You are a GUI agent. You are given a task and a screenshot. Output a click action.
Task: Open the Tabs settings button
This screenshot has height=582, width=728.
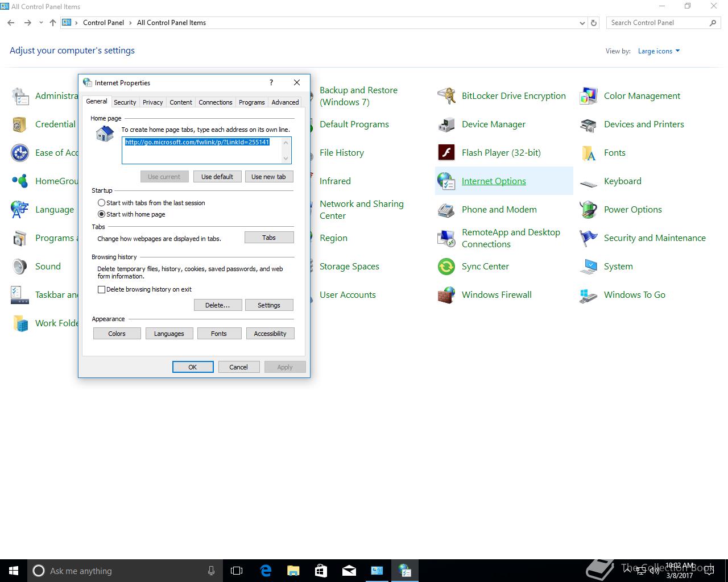tap(269, 238)
